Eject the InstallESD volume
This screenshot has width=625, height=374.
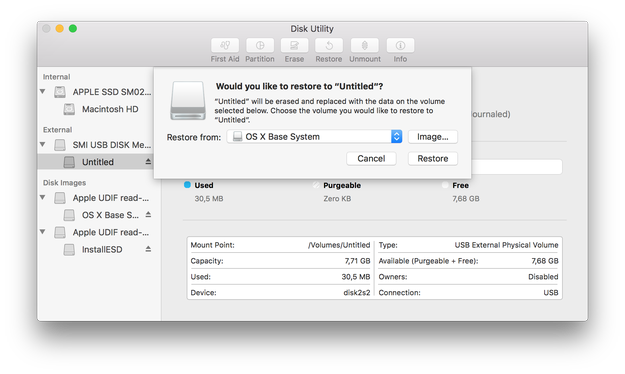click(x=148, y=249)
